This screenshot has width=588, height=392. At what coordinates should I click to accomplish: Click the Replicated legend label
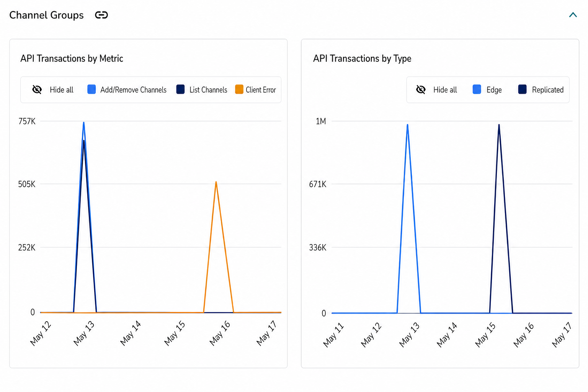tap(548, 90)
